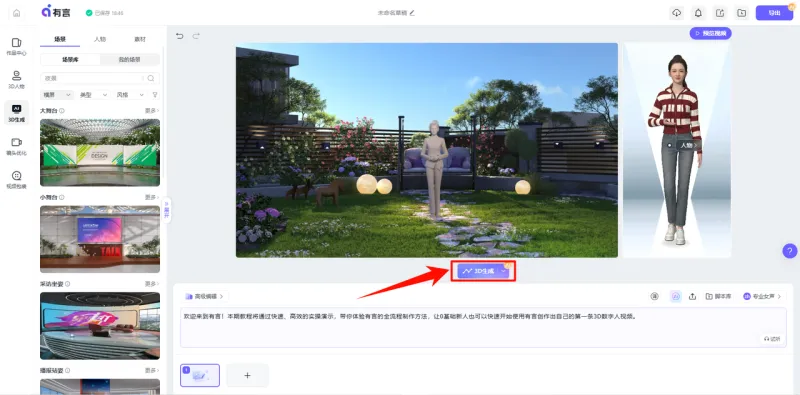Click the cloud download icon
This screenshot has height=395, width=800.
click(677, 13)
